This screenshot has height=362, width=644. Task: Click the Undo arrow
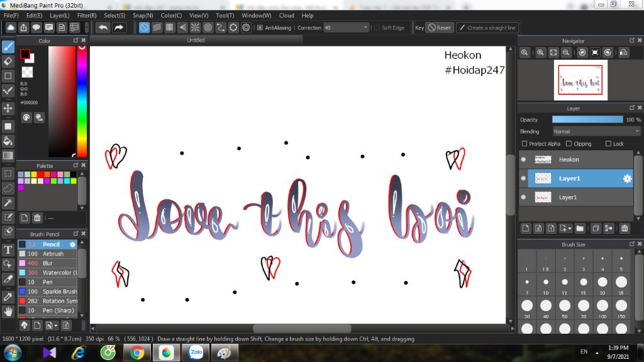click(103, 28)
